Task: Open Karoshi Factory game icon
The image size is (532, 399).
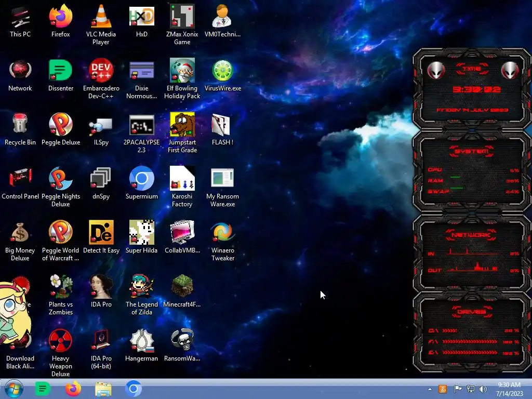Action: coord(182,187)
